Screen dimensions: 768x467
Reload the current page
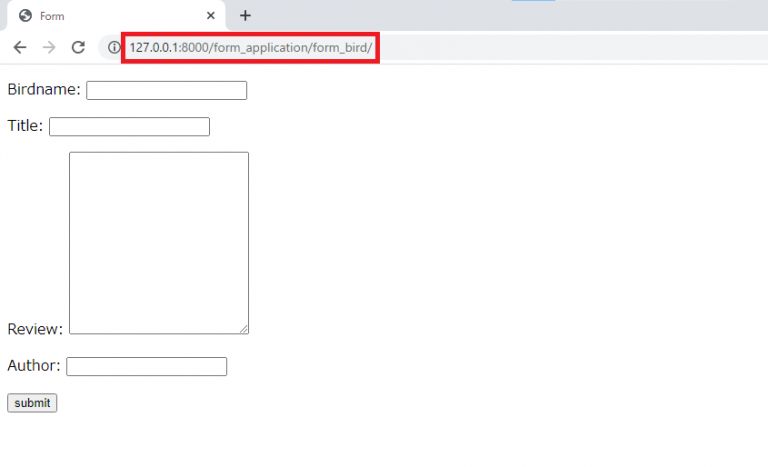(78, 47)
